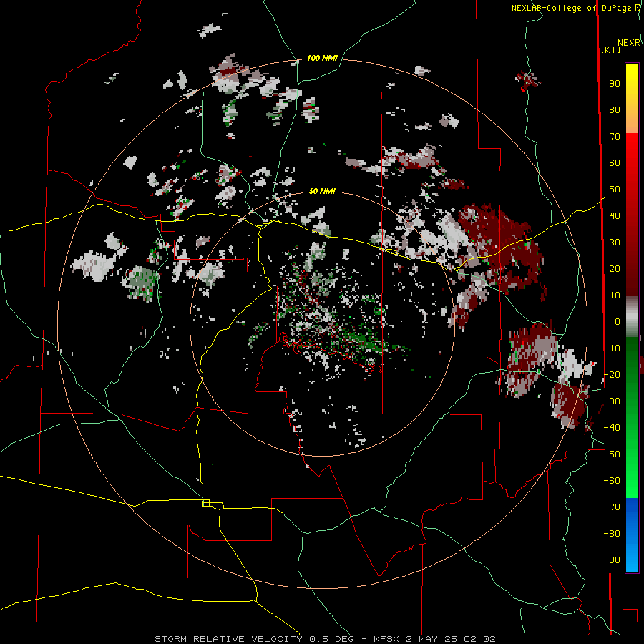
Task: Click the 40 value on the velocity scale
Action: (615, 216)
